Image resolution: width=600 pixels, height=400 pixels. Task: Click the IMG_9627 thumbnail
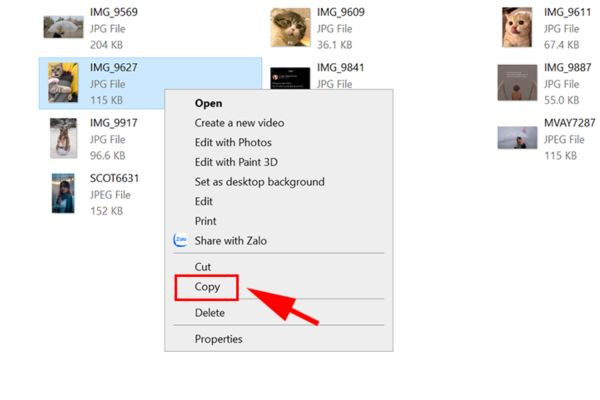(63, 83)
